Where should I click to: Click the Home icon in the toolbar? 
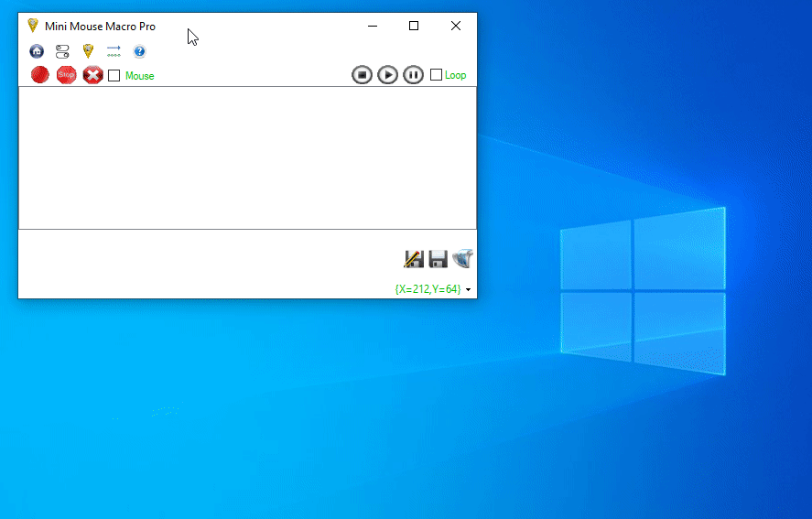click(x=37, y=51)
